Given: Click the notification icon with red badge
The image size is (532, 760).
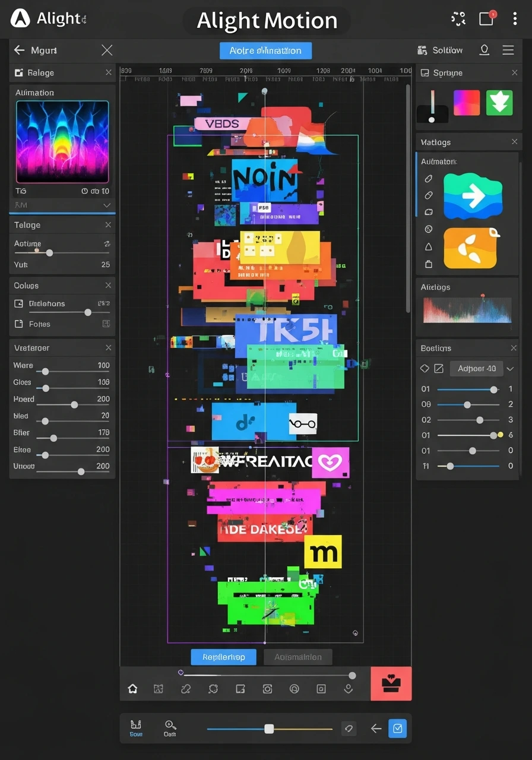Looking at the screenshot, I should 486,18.
